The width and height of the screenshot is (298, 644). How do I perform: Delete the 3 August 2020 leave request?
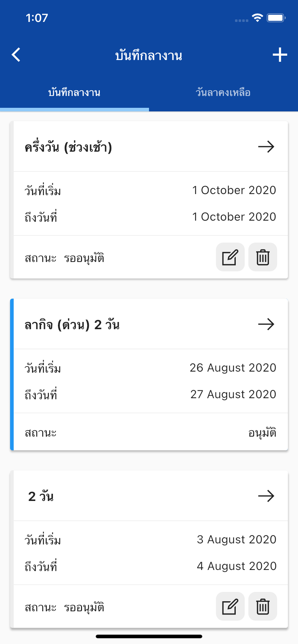pos(263,606)
